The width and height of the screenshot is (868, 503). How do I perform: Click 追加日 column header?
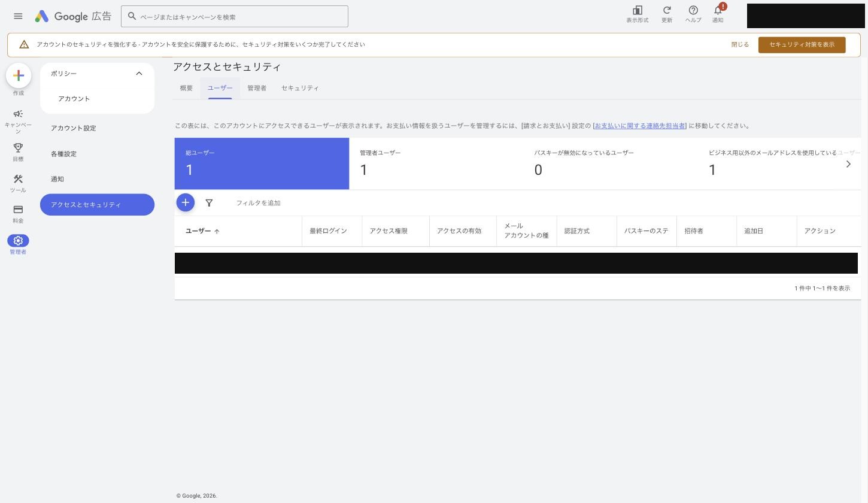[x=754, y=231]
